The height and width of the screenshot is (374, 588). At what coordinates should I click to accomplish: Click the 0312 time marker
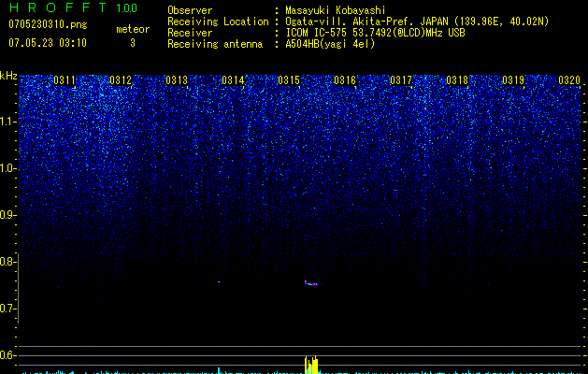121,80
